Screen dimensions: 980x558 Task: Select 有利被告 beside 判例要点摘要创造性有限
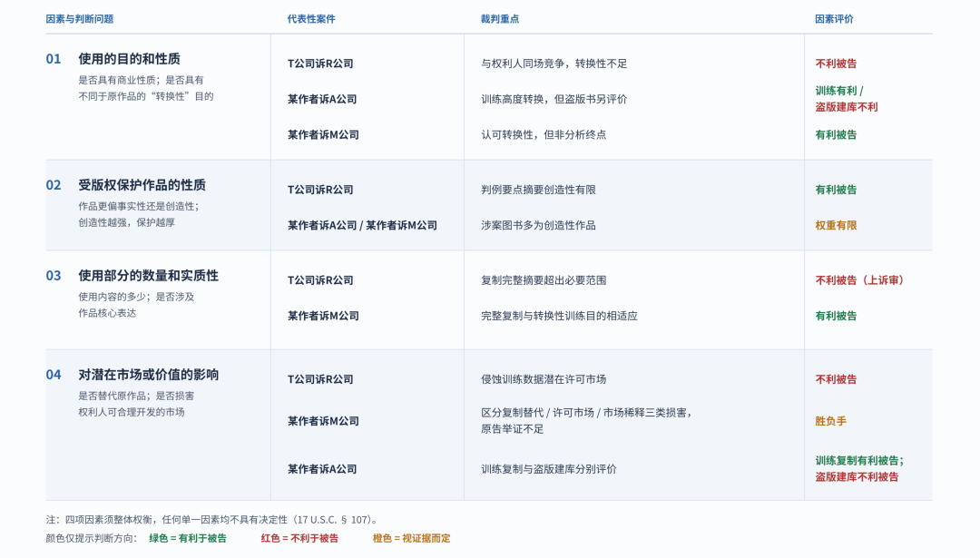tap(836, 190)
